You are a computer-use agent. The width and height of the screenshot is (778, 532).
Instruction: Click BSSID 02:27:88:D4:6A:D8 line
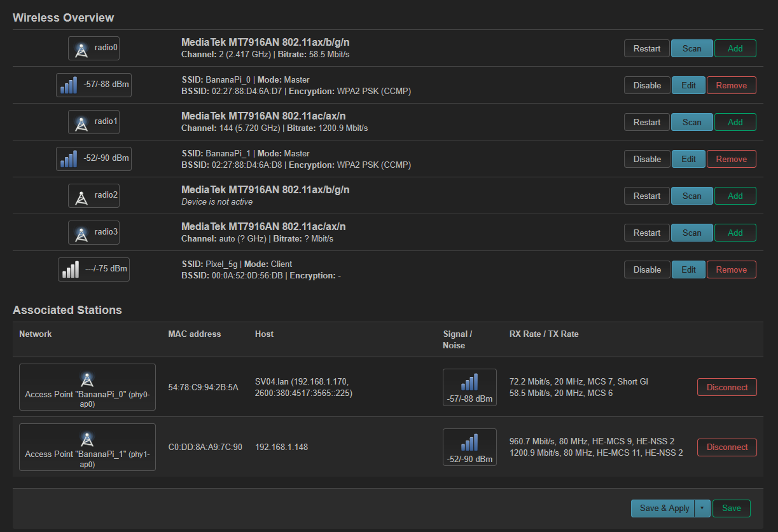296,165
